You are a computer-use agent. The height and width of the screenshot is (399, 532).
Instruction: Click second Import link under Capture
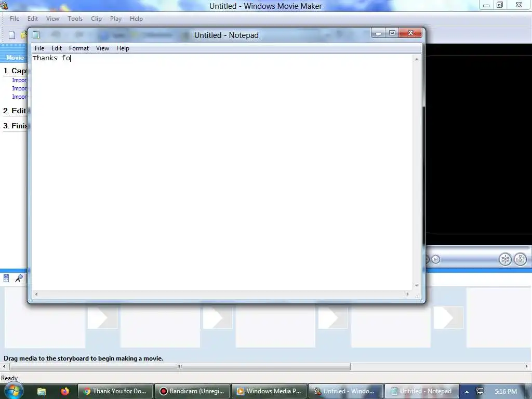point(19,88)
